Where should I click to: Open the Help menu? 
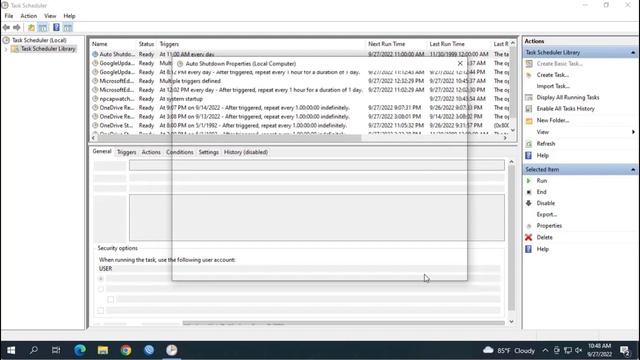pos(69,16)
